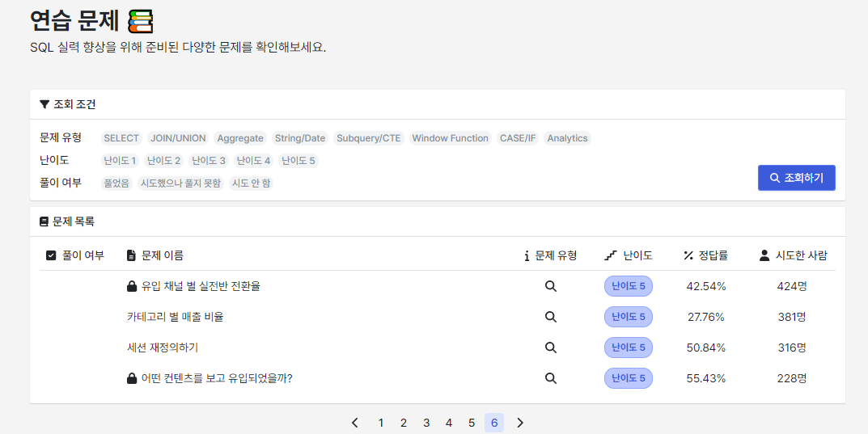
Task: Toggle the Window Function filter chip
Action: tap(450, 138)
